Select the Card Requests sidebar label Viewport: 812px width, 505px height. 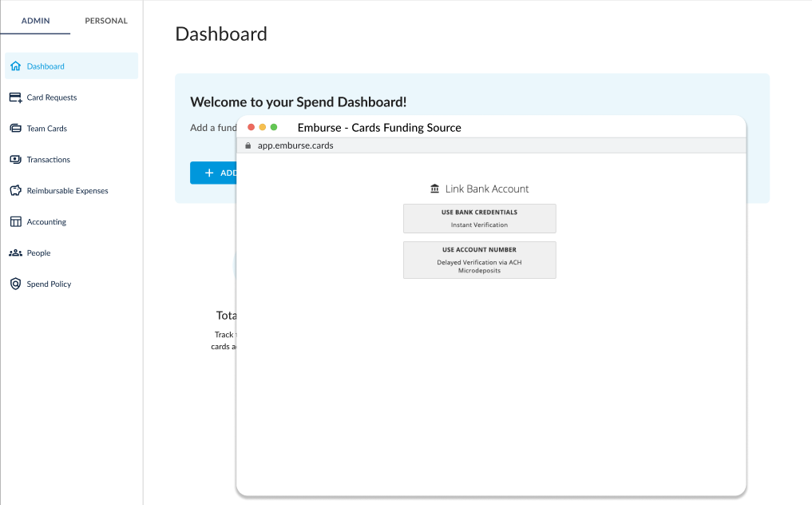click(x=53, y=97)
